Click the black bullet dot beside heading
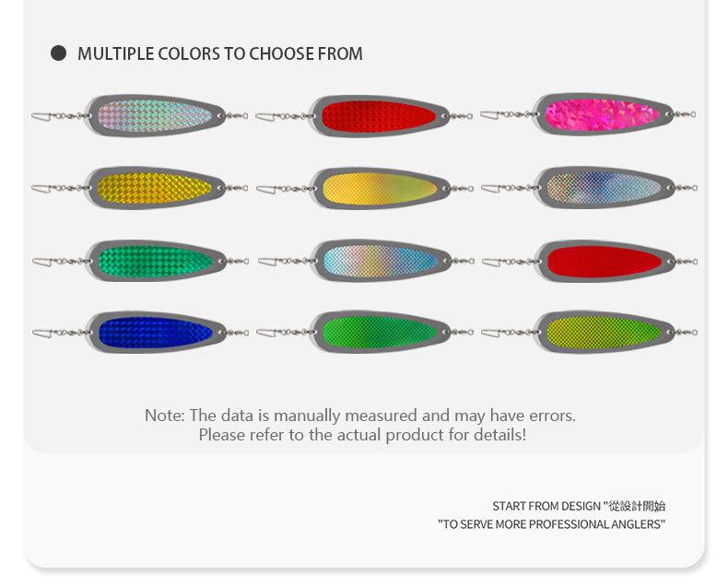This screenshot has width=728, height=586. pyautogui.click(x=59, y=53)
